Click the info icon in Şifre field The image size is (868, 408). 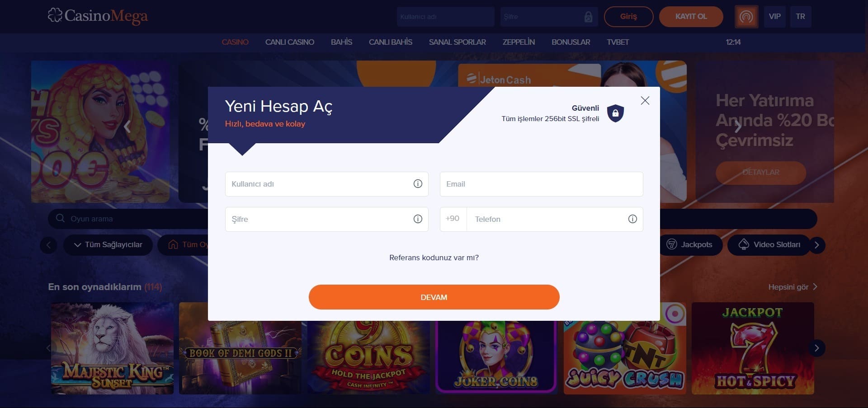(418, 219)
